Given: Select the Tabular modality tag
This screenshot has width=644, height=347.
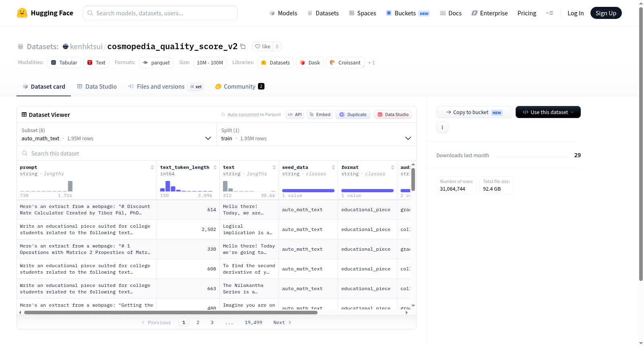Looking at the screenshot, I should 64,62.
